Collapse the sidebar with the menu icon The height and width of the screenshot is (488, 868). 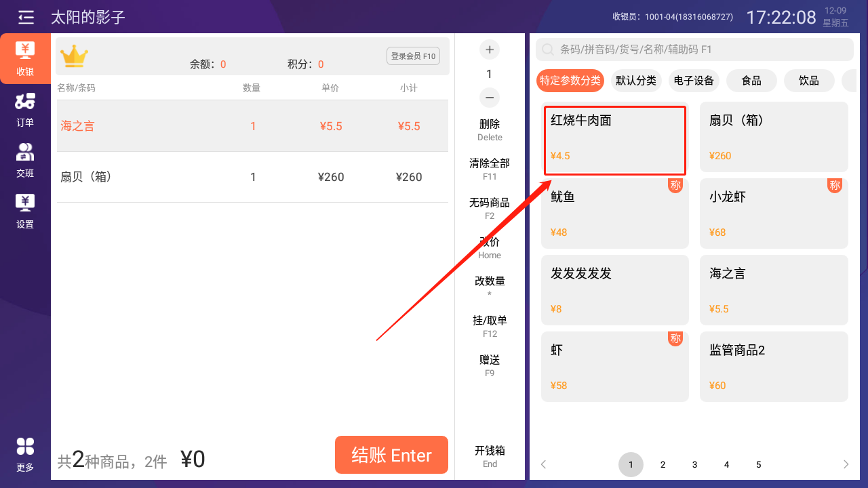[26, 17]
